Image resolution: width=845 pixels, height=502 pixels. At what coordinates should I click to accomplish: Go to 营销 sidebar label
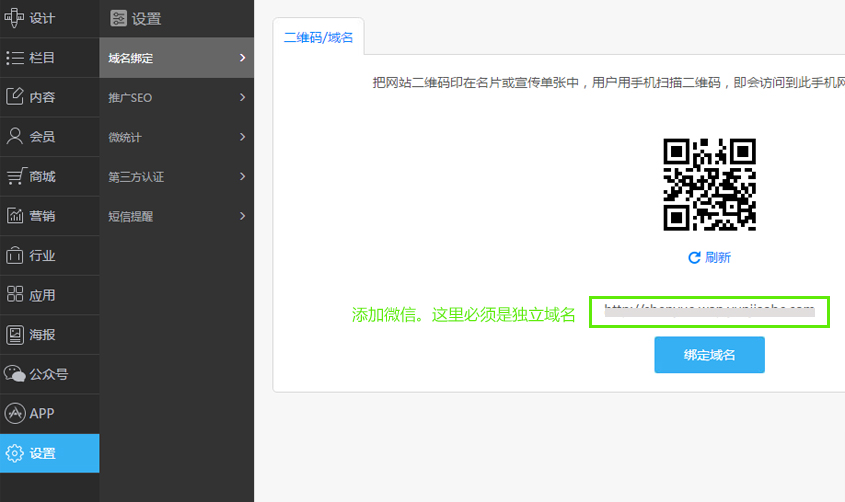[42, 216]
